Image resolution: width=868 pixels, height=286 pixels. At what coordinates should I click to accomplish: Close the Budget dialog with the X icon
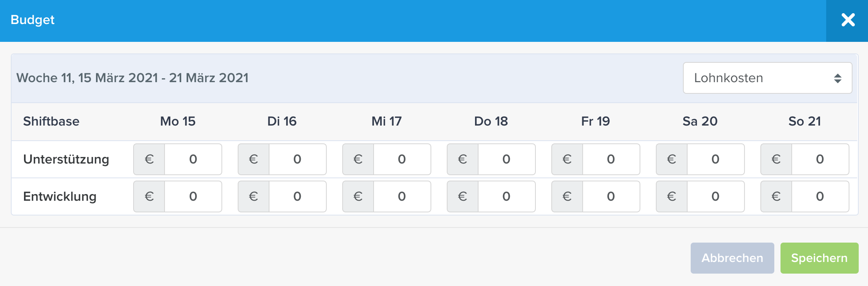click(x=847, y=20)
